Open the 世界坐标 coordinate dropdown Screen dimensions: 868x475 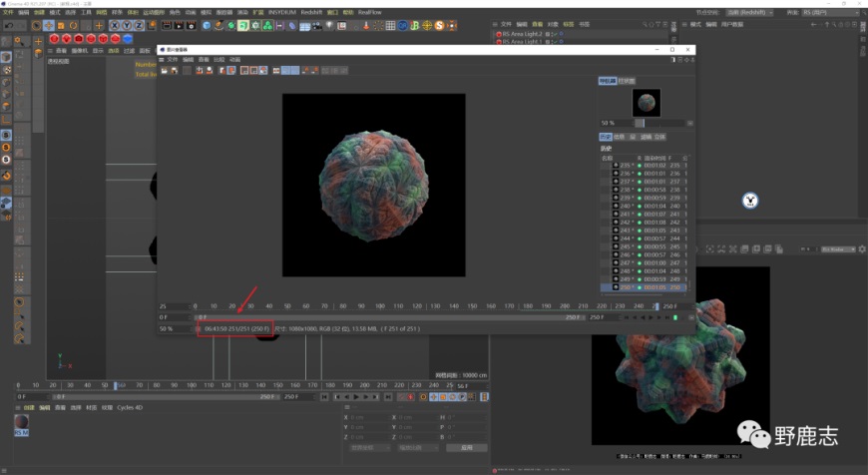(370, 447)
